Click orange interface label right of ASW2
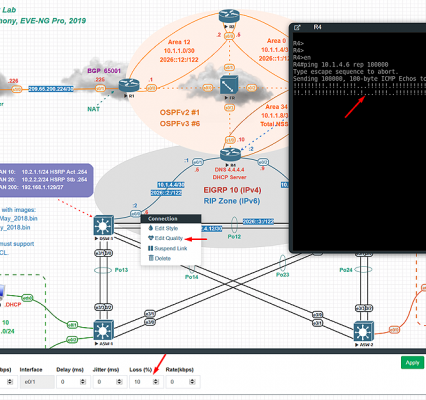This screenshot has width=426, height=400. (394, 330)
